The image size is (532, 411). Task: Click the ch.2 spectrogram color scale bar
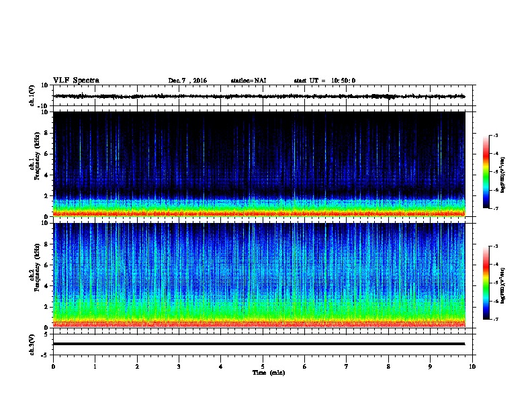[x=486, y=283]
